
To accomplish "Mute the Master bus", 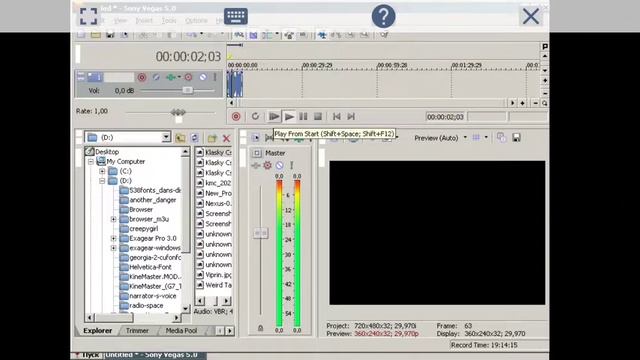I will 279,165.
